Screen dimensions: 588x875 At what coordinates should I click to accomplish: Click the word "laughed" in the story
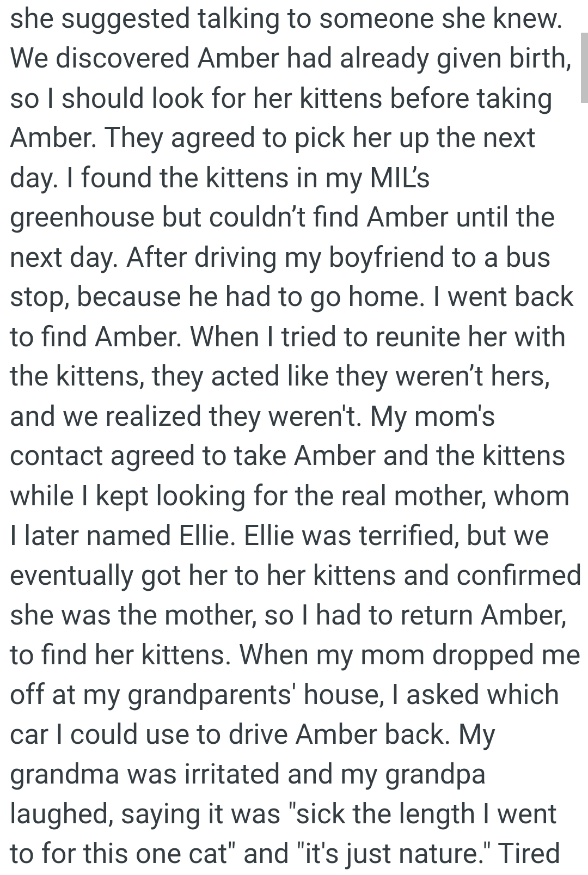click(62, 814)
